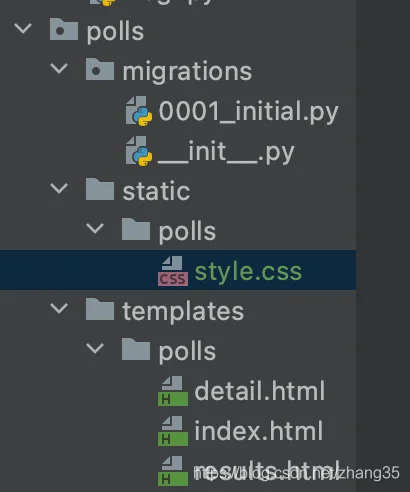Select the results.html file entry
This screenshot has height=492, width=410.
[267, 471]
